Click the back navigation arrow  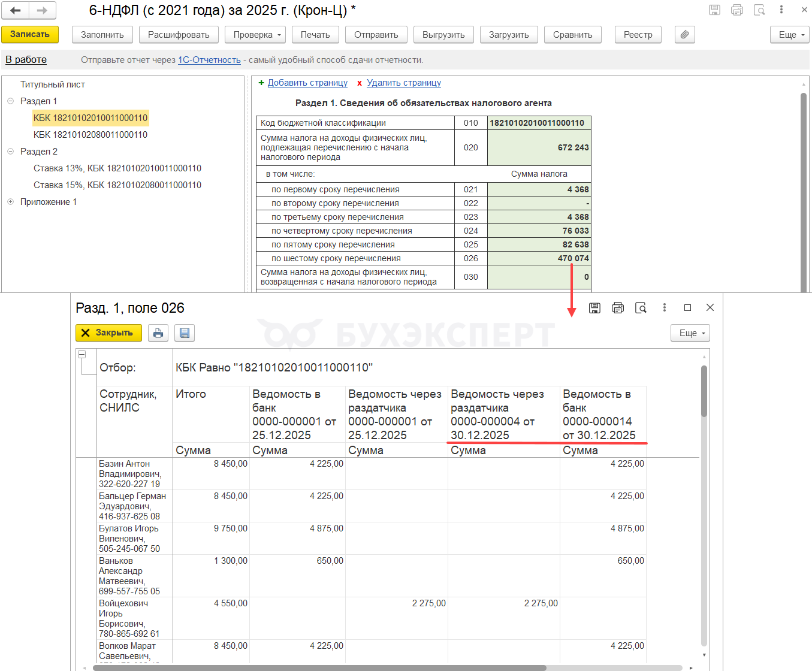point(16,10)
